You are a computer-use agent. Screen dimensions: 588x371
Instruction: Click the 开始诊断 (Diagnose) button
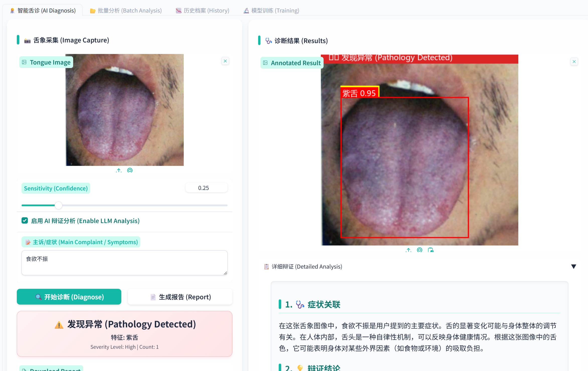coord(69,297)
